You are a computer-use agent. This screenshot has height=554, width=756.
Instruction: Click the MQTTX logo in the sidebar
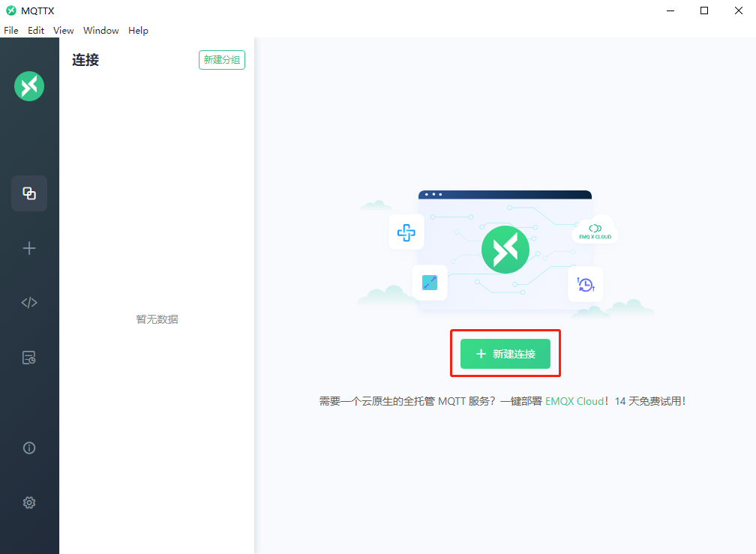click(29, 86)
